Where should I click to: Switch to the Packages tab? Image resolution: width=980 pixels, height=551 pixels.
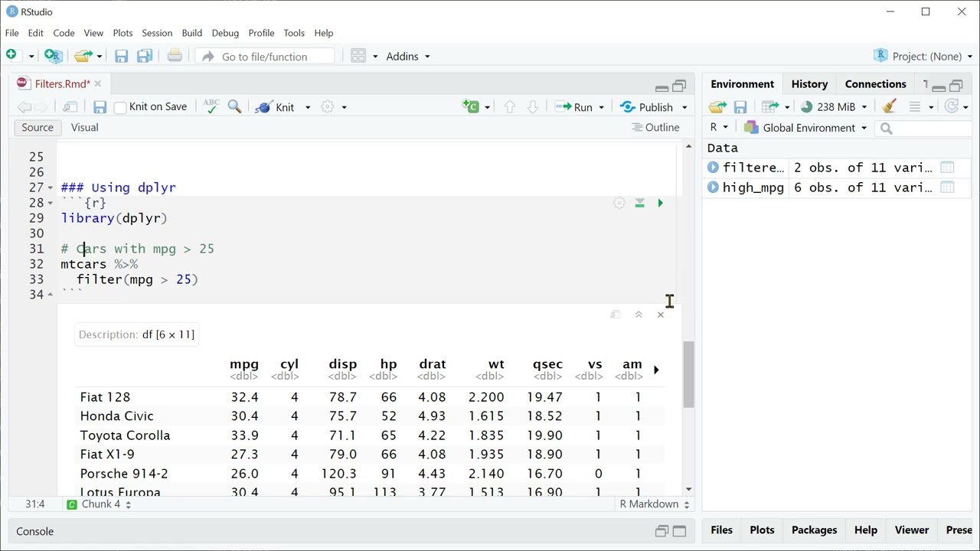coord(814,530)
